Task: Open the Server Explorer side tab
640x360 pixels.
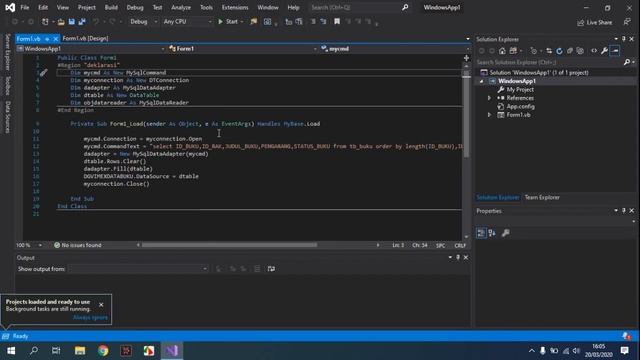Action: [x=7, y=52]
